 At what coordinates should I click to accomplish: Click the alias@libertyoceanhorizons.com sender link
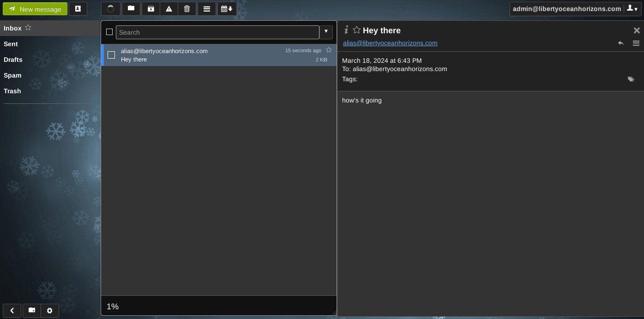390,43
